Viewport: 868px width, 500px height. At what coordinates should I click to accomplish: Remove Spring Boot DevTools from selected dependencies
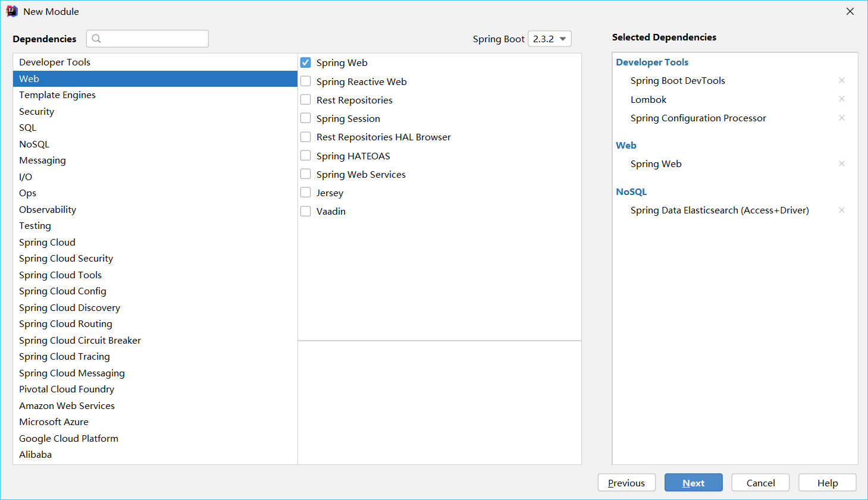point(842,80)
